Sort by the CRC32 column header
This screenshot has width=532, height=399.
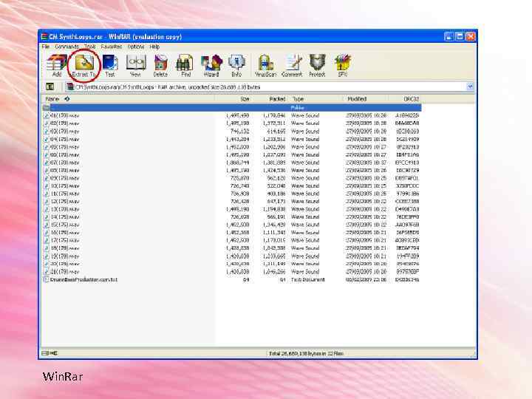tap(405, 99)
